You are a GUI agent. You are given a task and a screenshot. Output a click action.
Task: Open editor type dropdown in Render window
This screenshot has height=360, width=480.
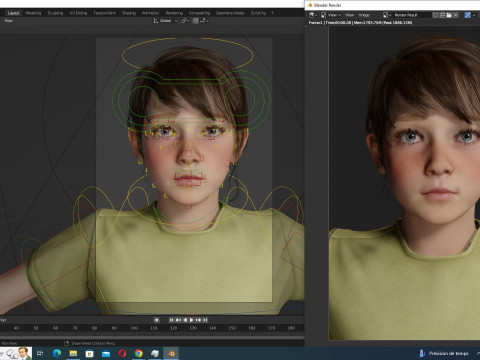coord(313,15)
